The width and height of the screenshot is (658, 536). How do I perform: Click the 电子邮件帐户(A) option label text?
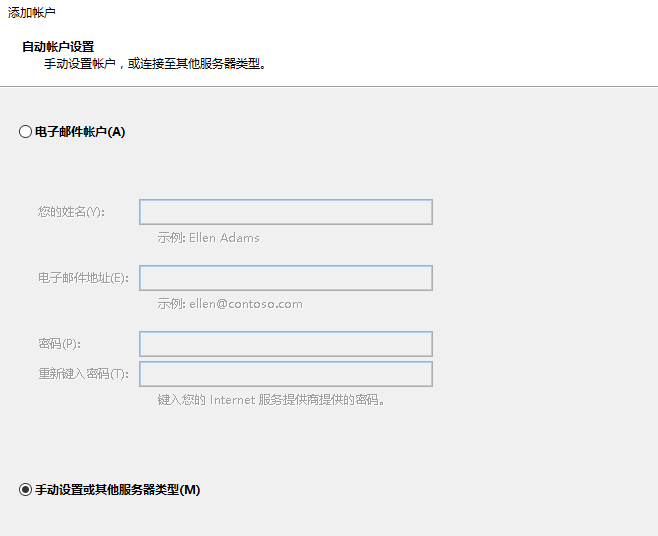(x=80, y=132)
